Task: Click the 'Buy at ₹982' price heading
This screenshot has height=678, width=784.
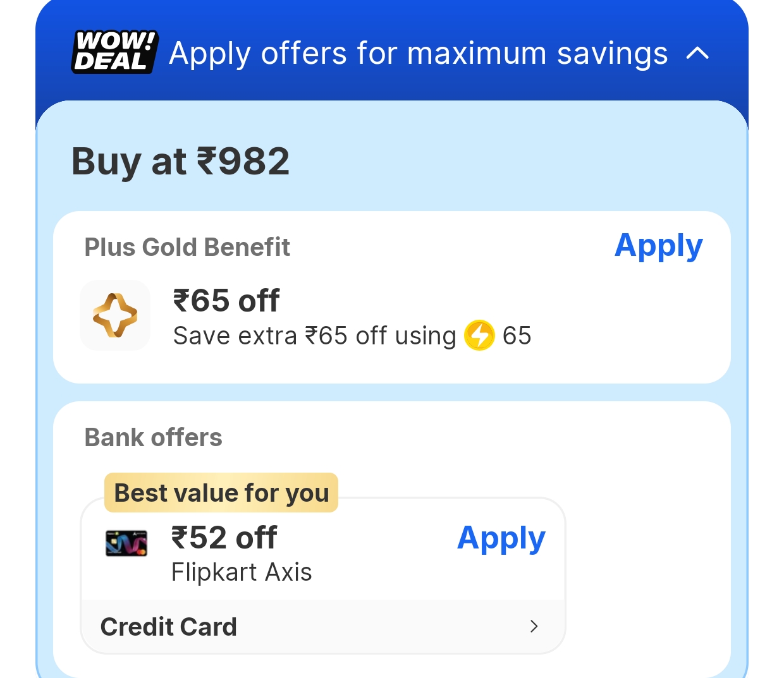Action: coord(180,161)
